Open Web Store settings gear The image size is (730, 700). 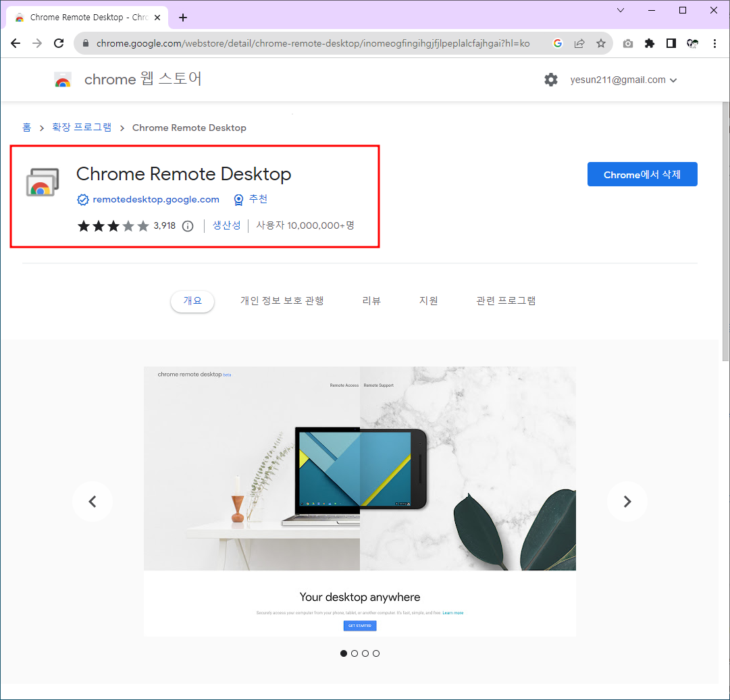pyautogui.click(x=551, y=80)
